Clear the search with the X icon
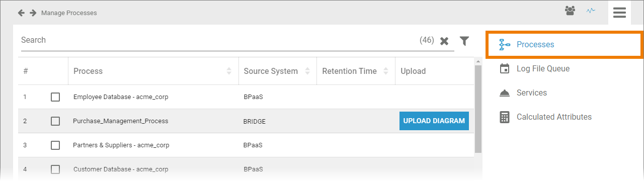 [444, 41]
